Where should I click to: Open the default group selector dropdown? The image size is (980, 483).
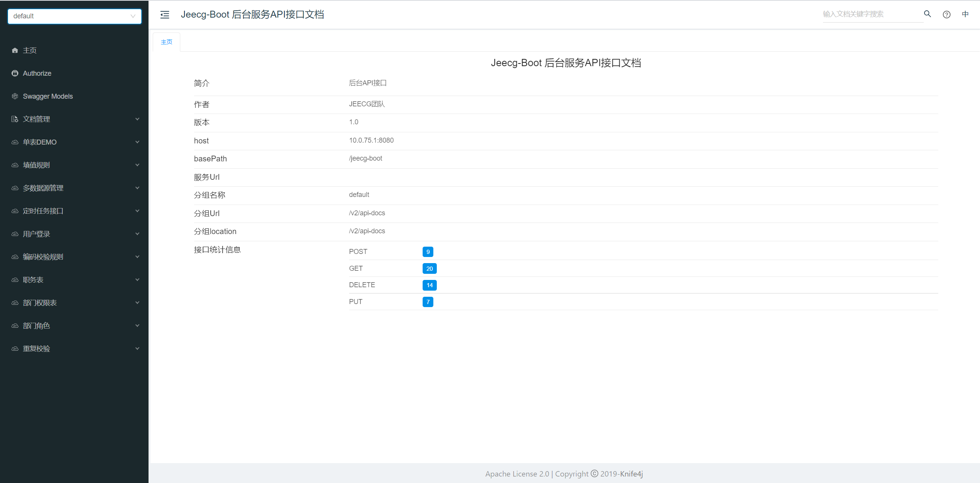click(x=74, y=16)
